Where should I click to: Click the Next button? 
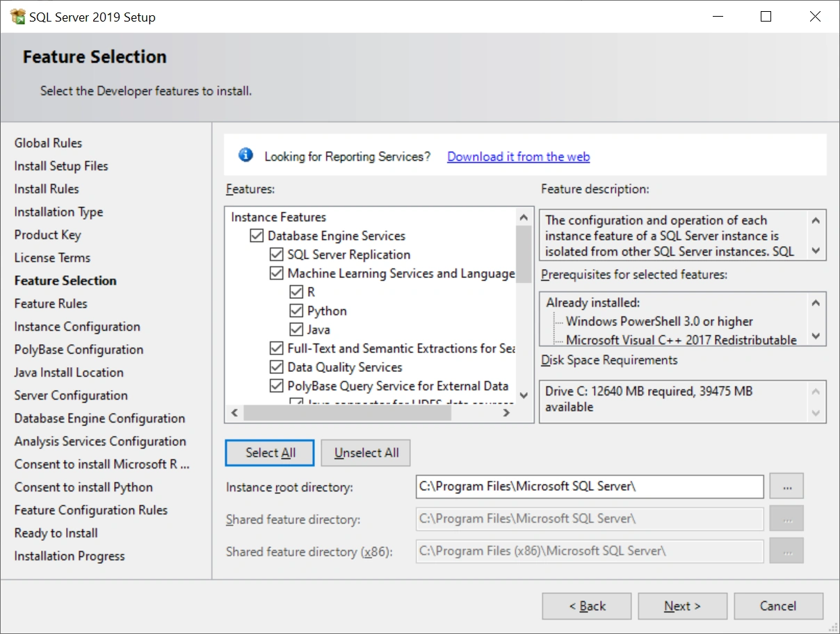pyautogui.click(x=682, y=606)
